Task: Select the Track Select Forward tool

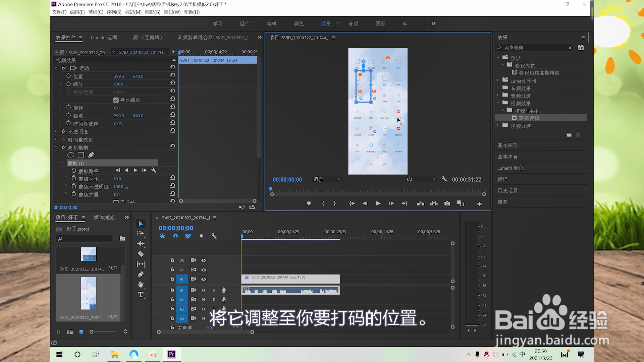Action: 141,233
